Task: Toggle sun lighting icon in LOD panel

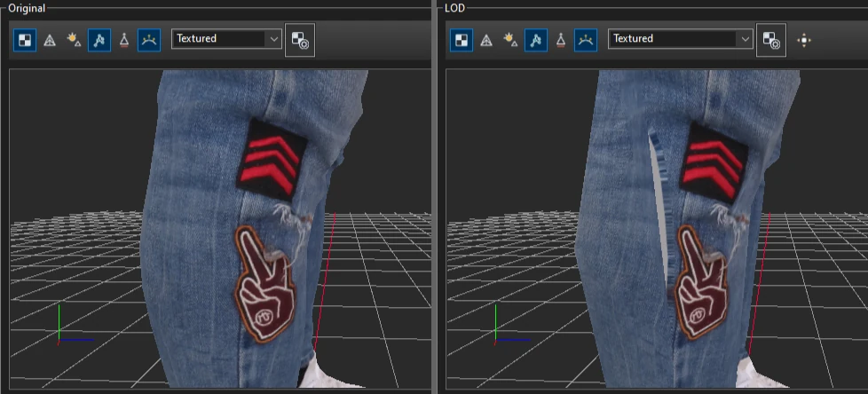Action: pyautogui.click(x=510, y=40)
